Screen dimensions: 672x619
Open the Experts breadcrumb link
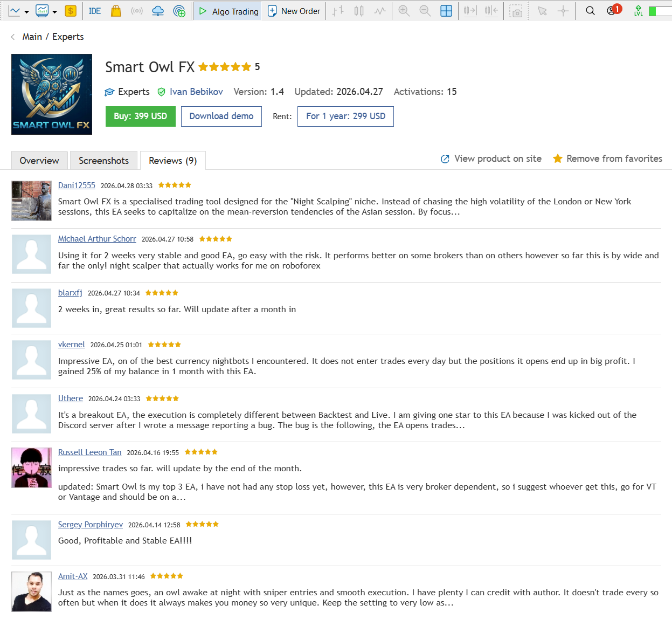click(68, 37)
